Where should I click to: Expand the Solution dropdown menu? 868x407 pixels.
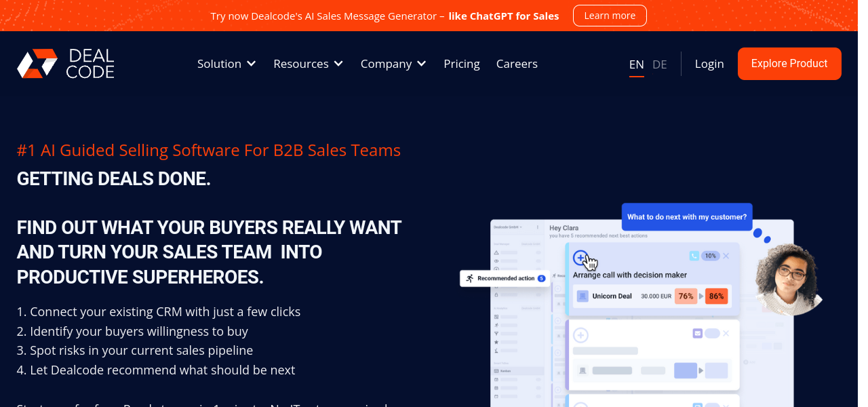click(x=226, y=64)
